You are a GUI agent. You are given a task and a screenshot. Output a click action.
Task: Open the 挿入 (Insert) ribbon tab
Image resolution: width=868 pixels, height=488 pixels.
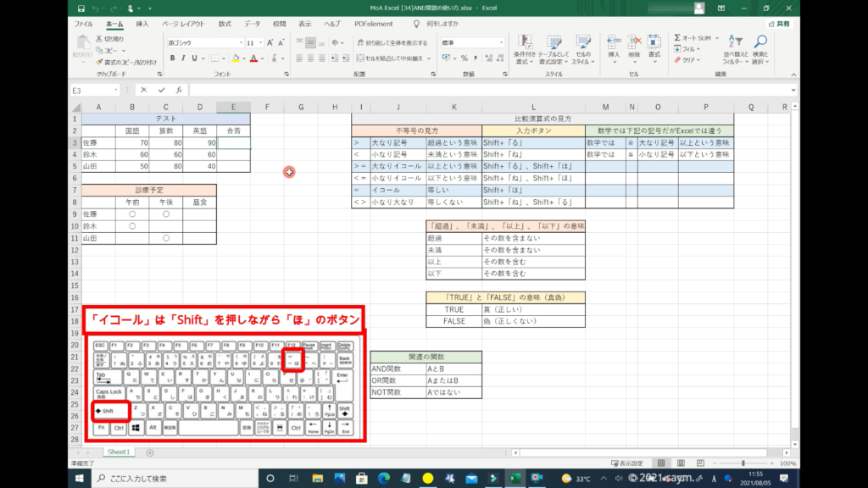click(142, 24)
